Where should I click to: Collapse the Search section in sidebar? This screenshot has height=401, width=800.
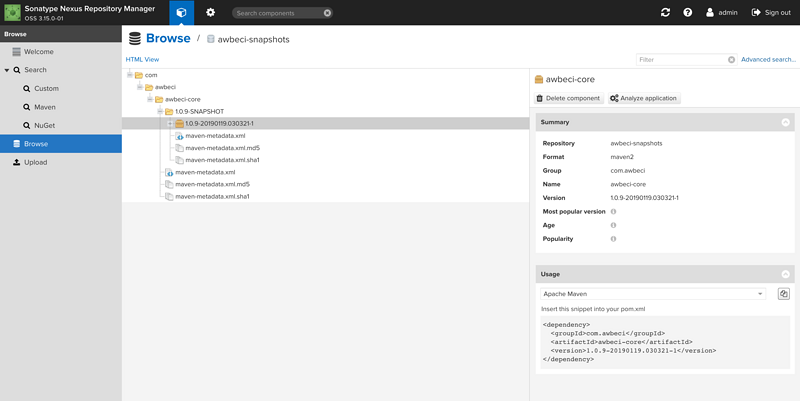tap(6, 71)
